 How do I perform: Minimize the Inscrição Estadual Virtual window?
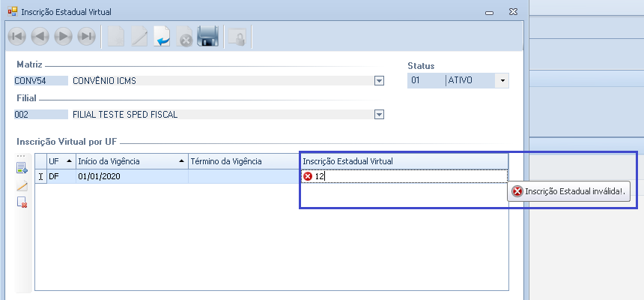click(489, 12)
